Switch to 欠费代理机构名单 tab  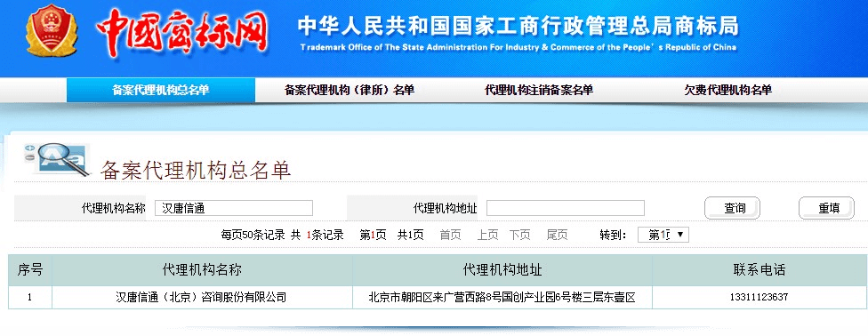pyautogui.click(x=727, y=91)
